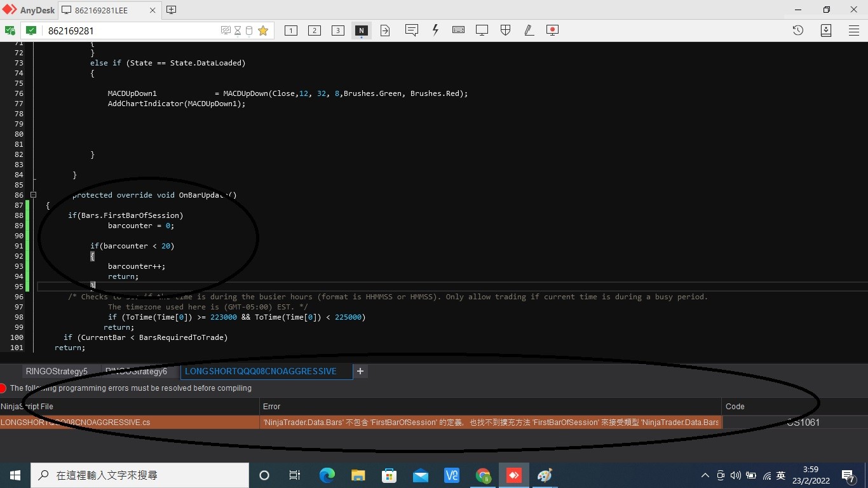
Task: Click code line 'barcounter++;'
Action: (x=137, y=266)
